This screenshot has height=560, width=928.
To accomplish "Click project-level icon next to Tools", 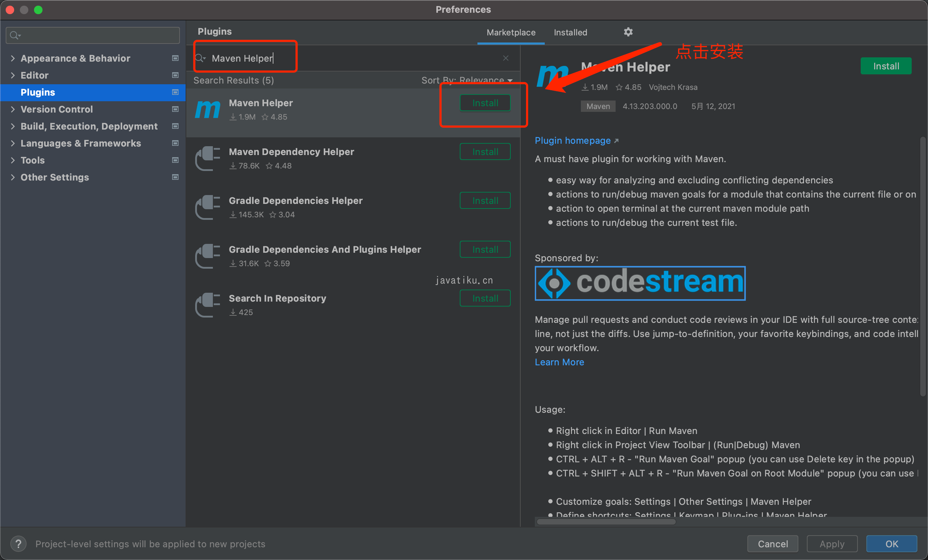I will [x=175, y=160].
